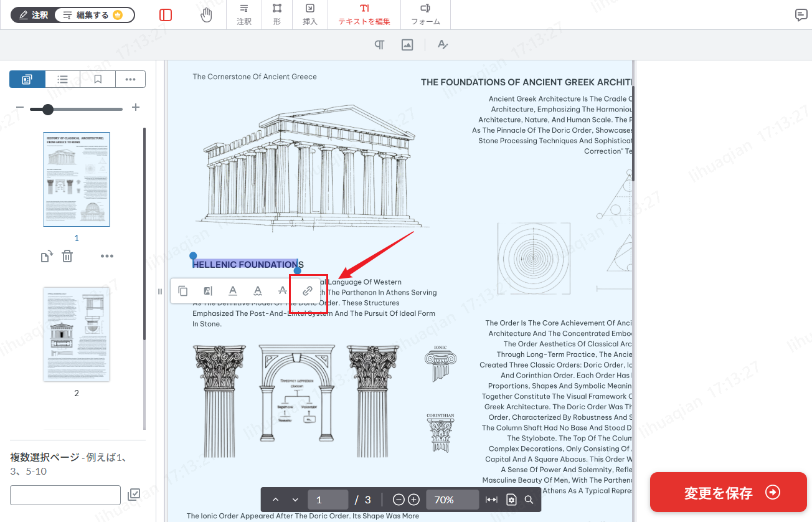Show the bookmarks tab
This screenshot has height=522, width=812.
(x=98, y=79)
